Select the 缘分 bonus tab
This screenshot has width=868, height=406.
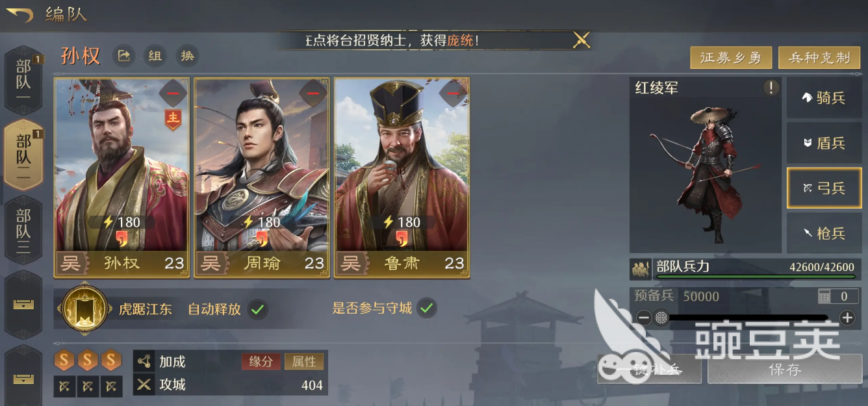point(261,361)
